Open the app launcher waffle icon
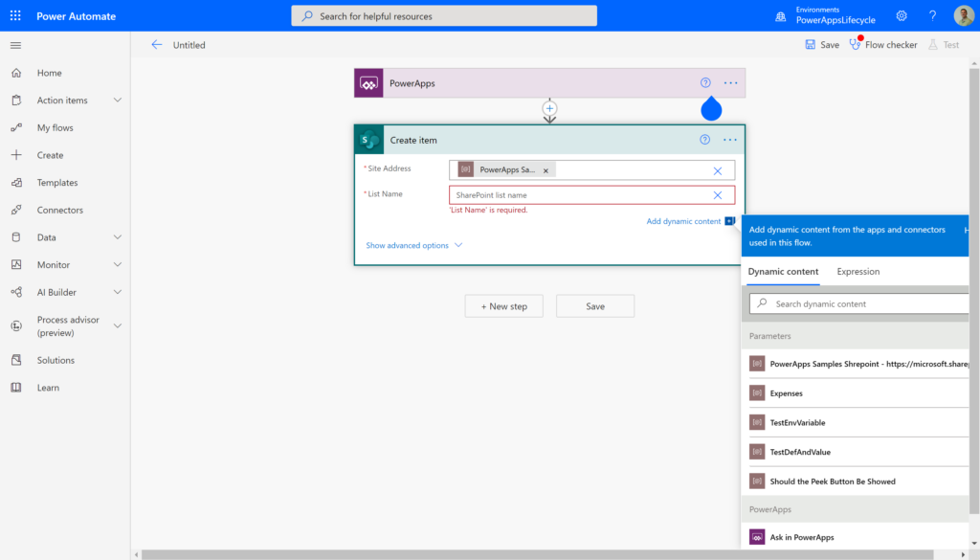This screenshot has width=980, height=560. point(15,16)
